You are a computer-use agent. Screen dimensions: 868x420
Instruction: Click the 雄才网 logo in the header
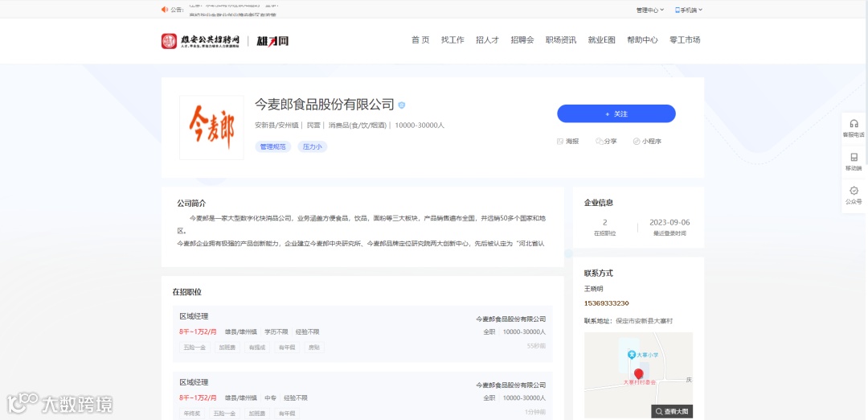coord(272,41)
